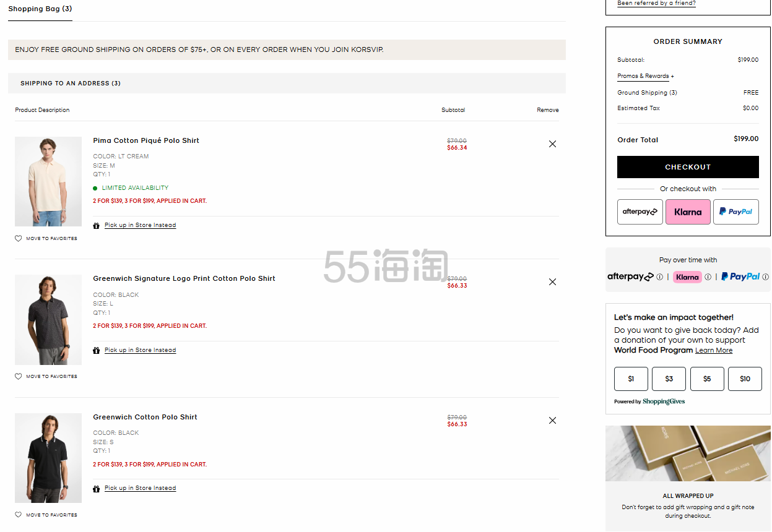
Task: Checkout with pink Klarna button
Action: (688, 212)
